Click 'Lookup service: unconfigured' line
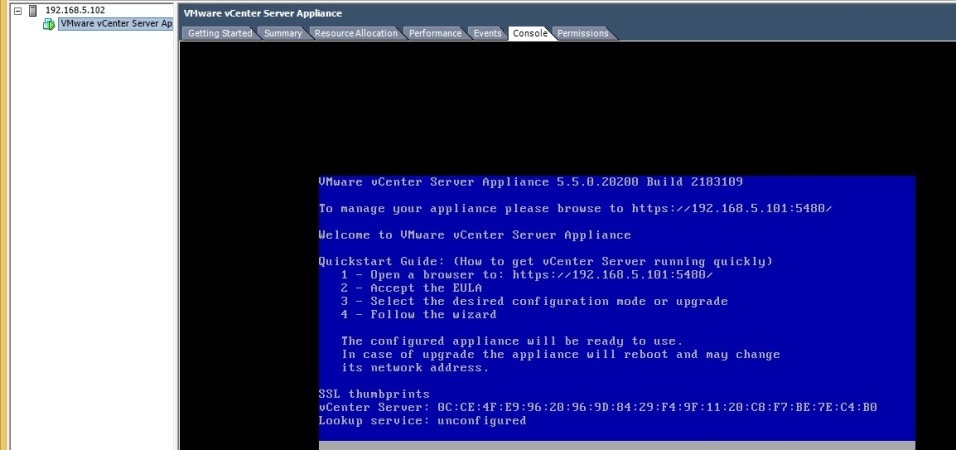956x450 pixels. click(422, 421)
